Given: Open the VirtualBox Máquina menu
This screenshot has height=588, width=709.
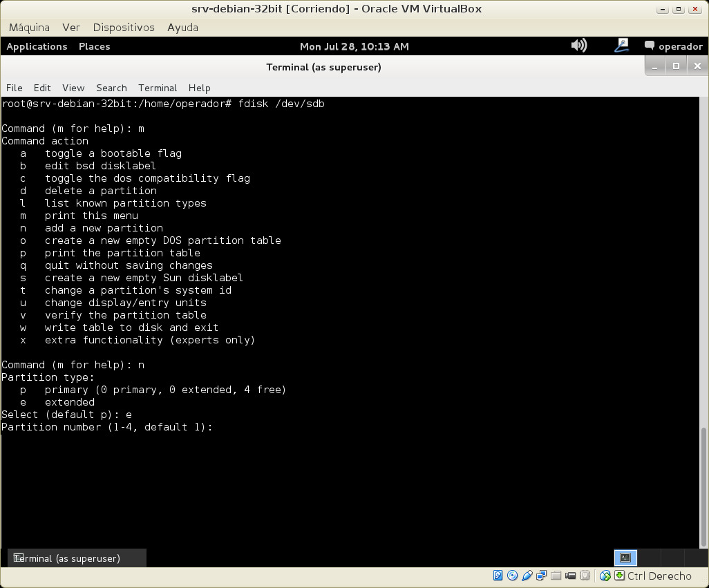Looking at the screenshot, I should 29,28.
